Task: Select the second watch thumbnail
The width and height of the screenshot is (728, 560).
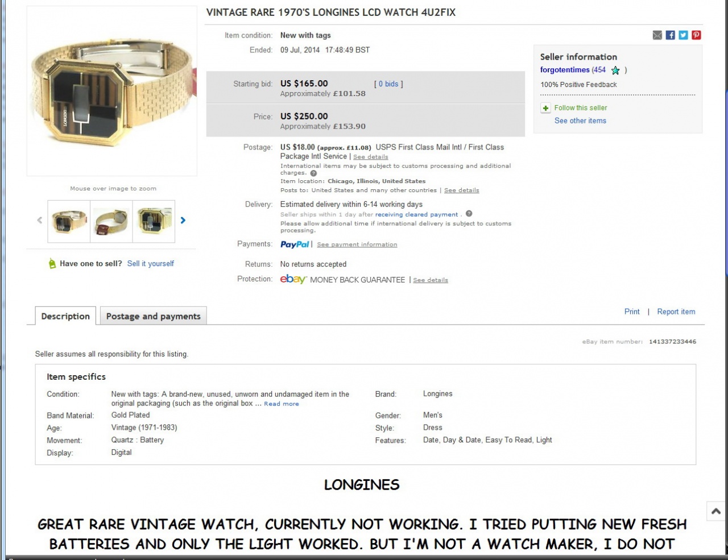Action: [x=111, y=222]
